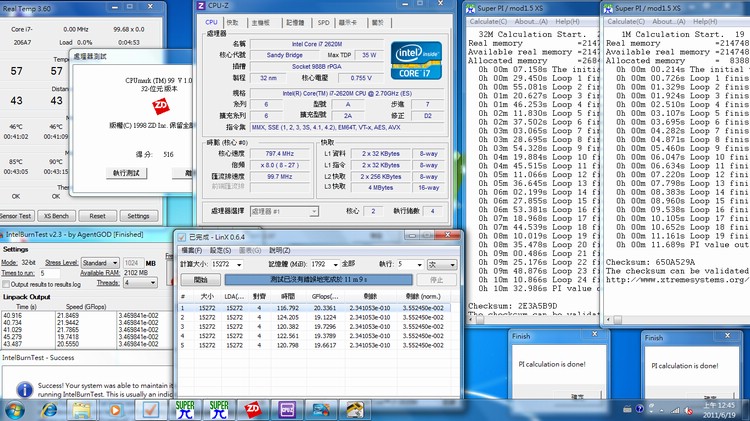
Task: Enable Output results to results log checkbox
Action: point(6,284)
